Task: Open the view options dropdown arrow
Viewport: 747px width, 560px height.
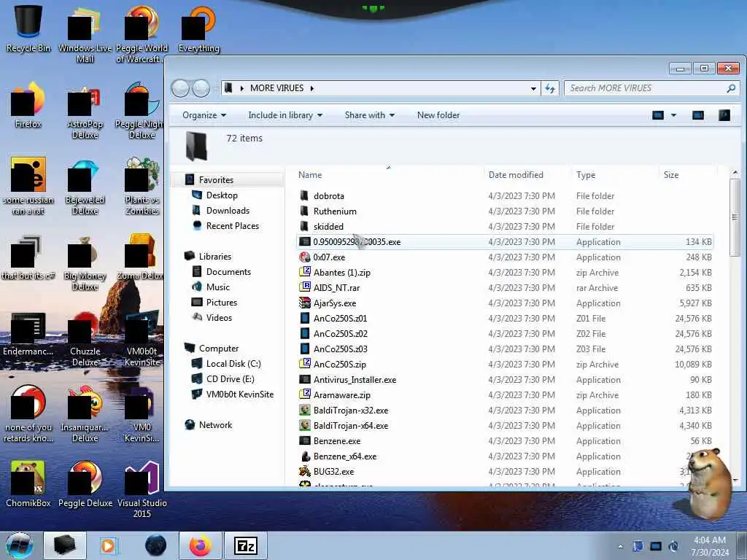Action: [x=673, y=115]
